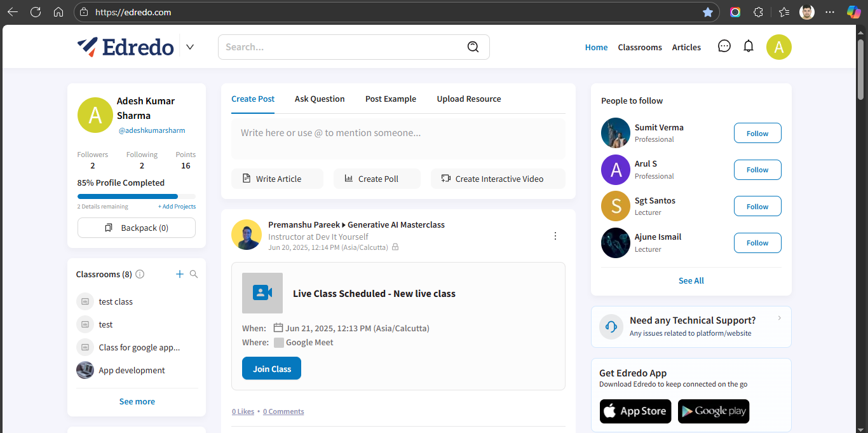Click See All in People to follow

[691, 280]
